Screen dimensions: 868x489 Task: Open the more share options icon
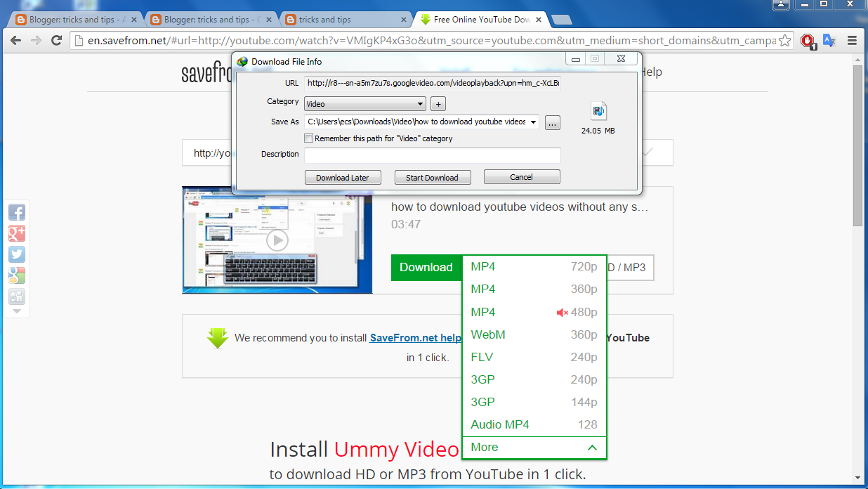click(17, 296)
